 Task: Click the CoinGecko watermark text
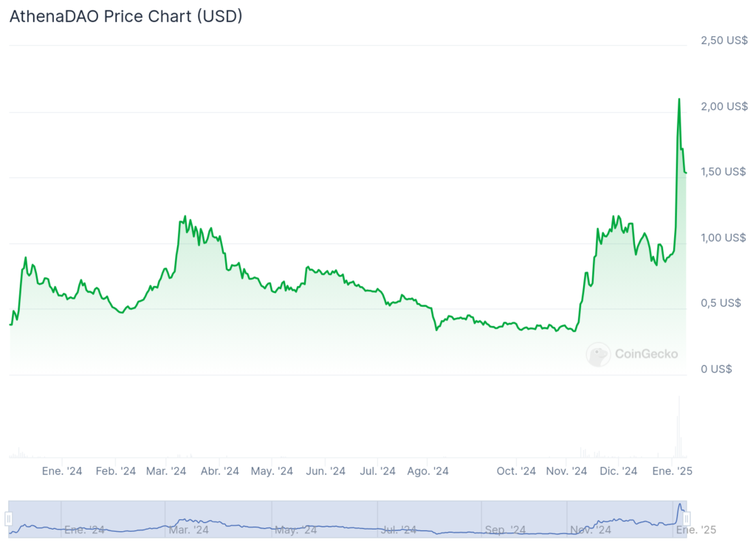click(x=647, y=354)
